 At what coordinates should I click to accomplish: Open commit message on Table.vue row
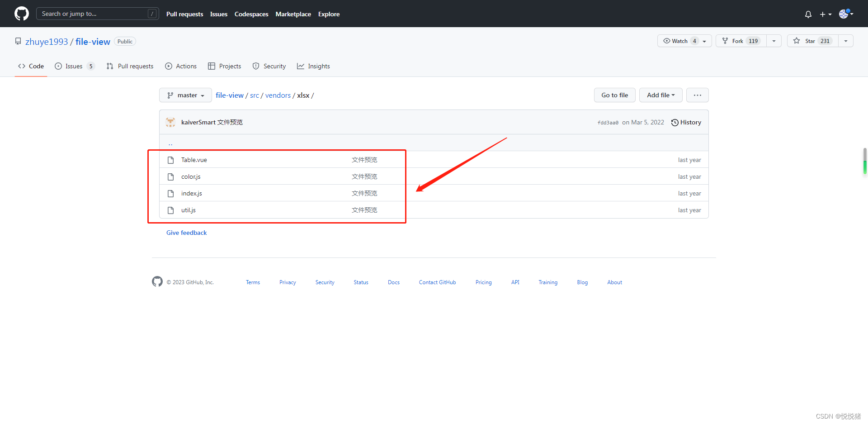364,160
